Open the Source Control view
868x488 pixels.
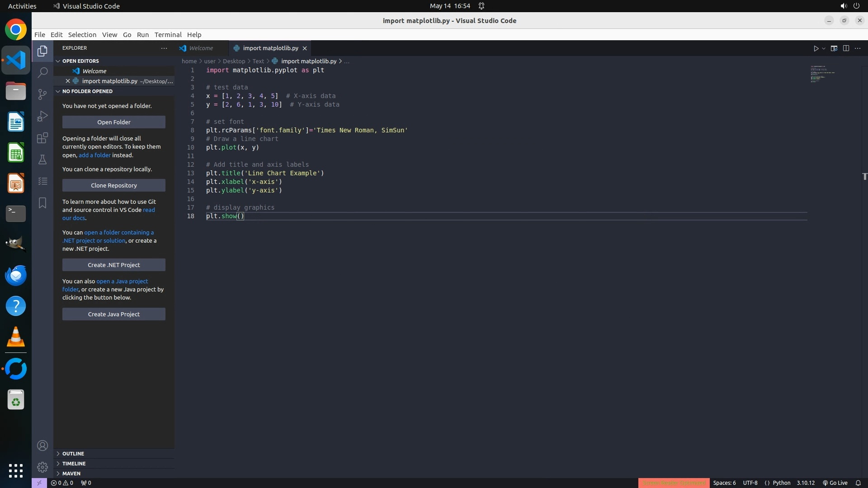[42, 94]
